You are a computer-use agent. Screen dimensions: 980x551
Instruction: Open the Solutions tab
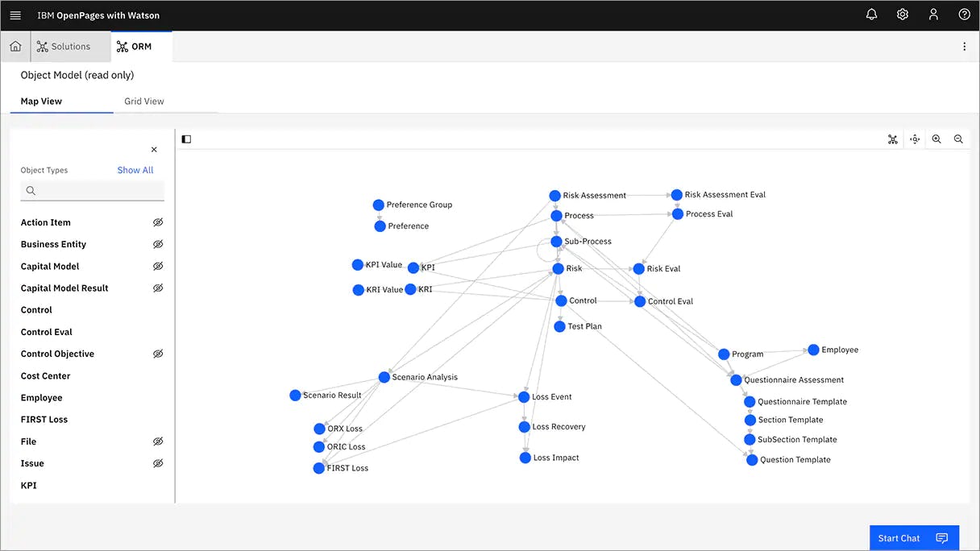point(70,46)
